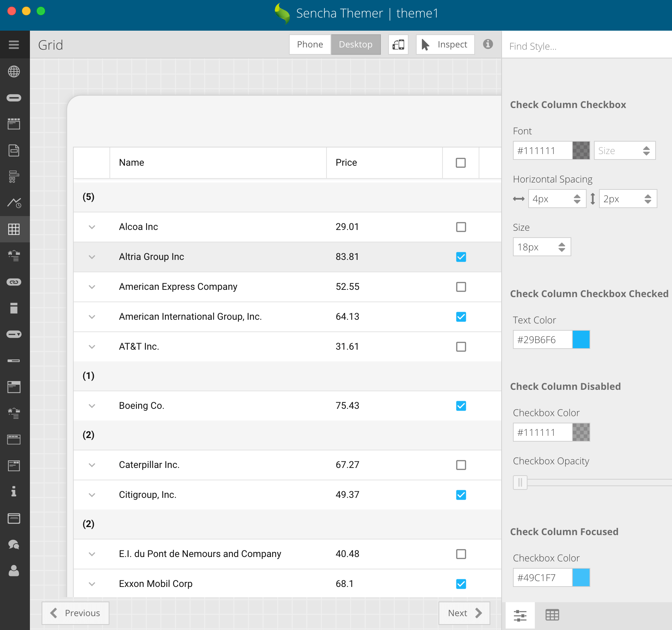
Task: Check the Alcoa Inc row checkbox
Action: (461, 227)
